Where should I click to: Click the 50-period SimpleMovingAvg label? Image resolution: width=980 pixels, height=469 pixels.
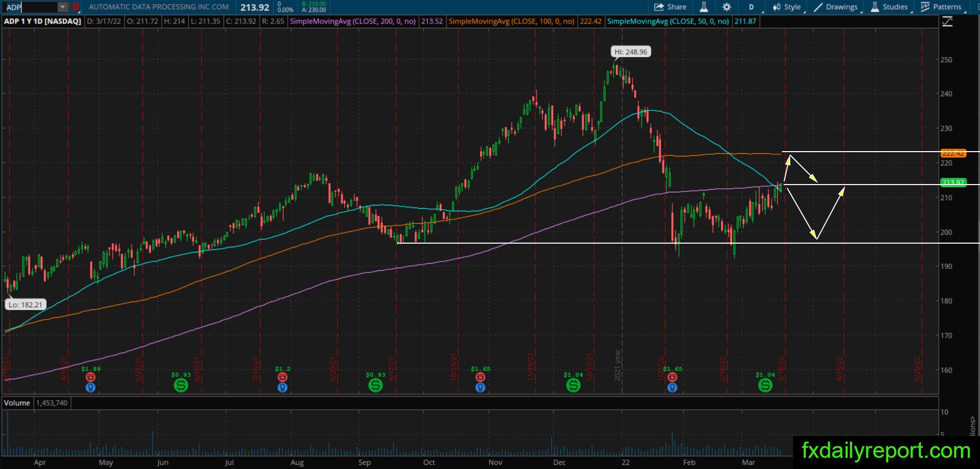click(668, 21)
